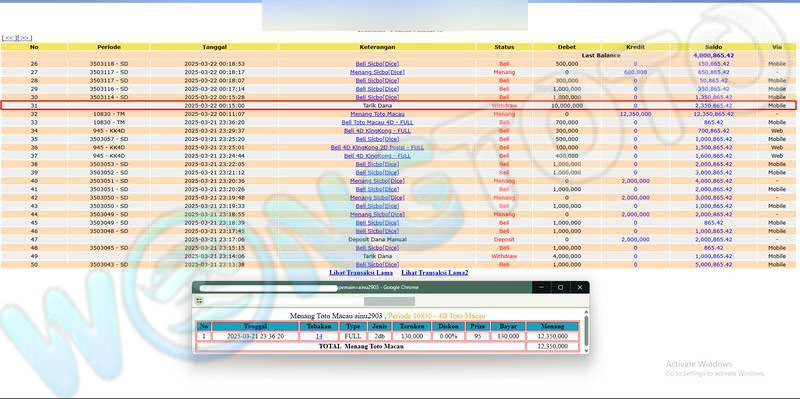Click the Keterangan column header

(x=378, y=47)
